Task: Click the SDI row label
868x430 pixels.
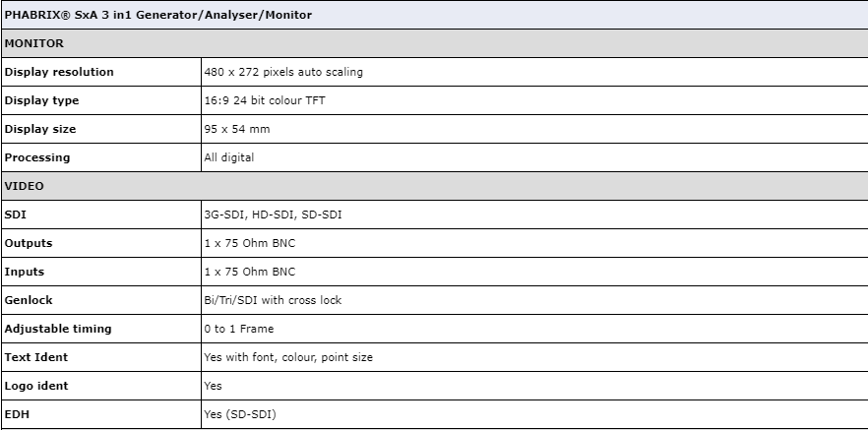Action: 16,215
